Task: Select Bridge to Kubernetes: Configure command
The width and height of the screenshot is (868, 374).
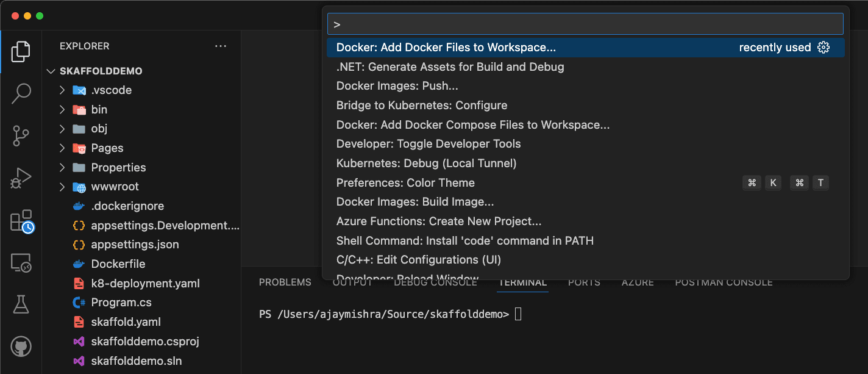Action: tap(586, 106)
